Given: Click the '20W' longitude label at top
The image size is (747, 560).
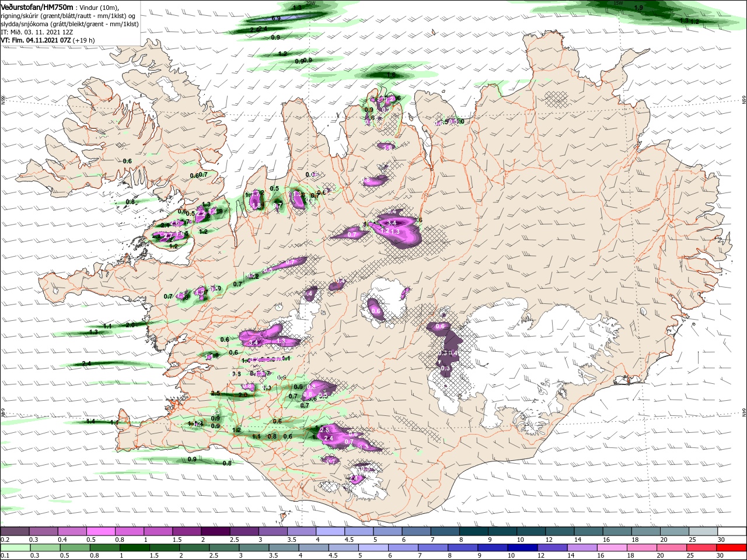Looking at the screenshot, I should click(x=310, y=2).
